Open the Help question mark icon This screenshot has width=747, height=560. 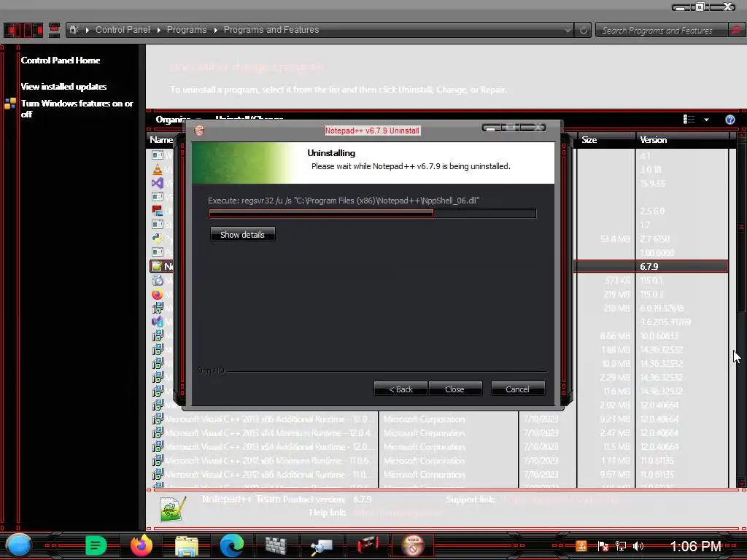click(x=729, y=120)
